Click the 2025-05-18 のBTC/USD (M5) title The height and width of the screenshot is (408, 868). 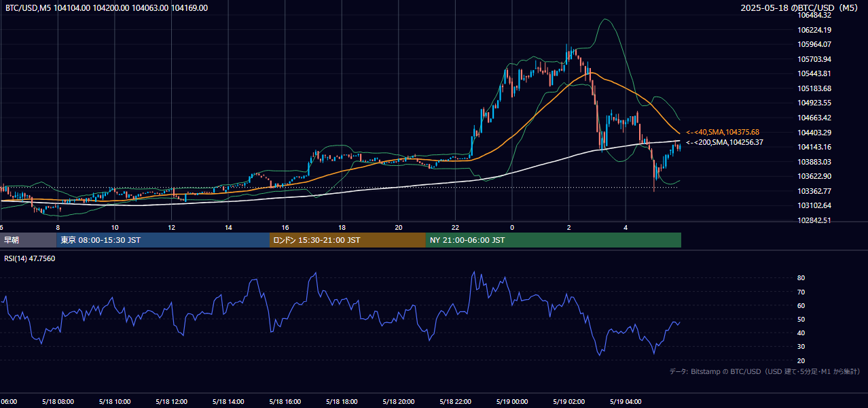point(801,8)
